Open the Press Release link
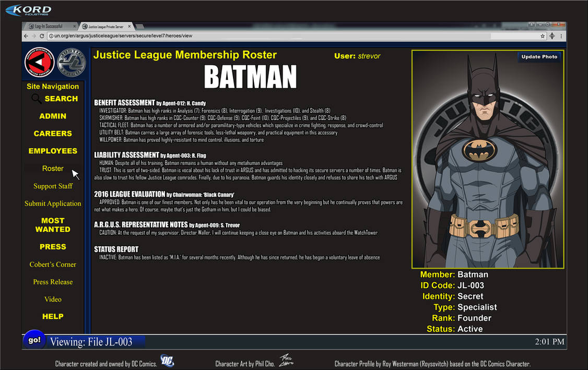588x370 pixels. pyautogui.click(x=53, y=282)
